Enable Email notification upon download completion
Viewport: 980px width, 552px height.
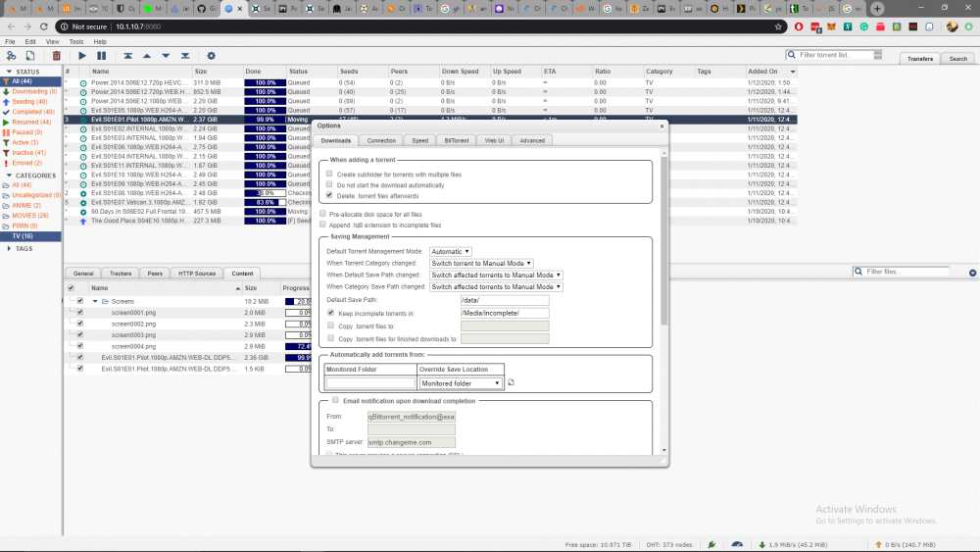coord(335,399)
